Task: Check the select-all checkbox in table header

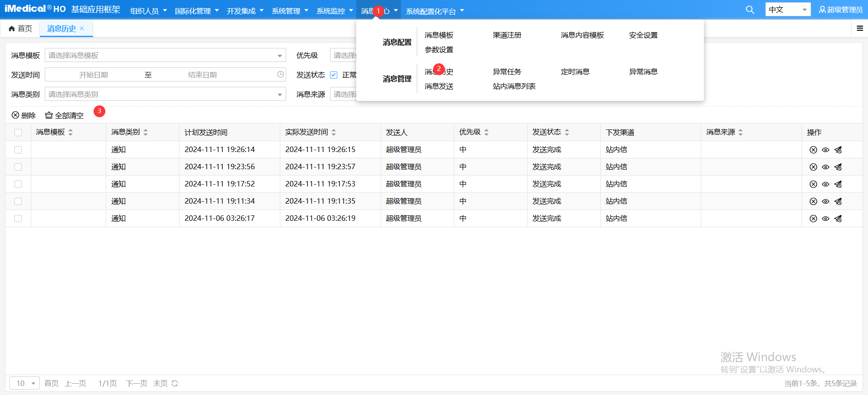Action: 18,133
